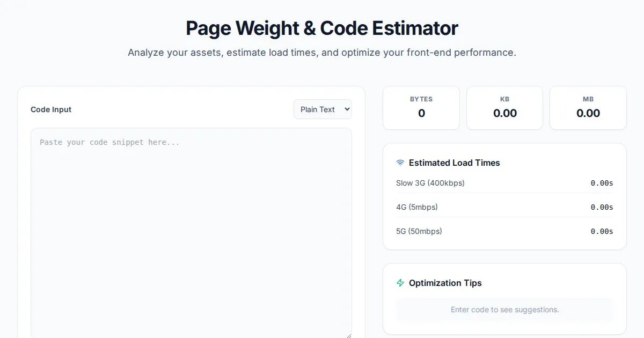
Task: Click the subtitle about analyzing your assets
Action: tap(322, 53)
